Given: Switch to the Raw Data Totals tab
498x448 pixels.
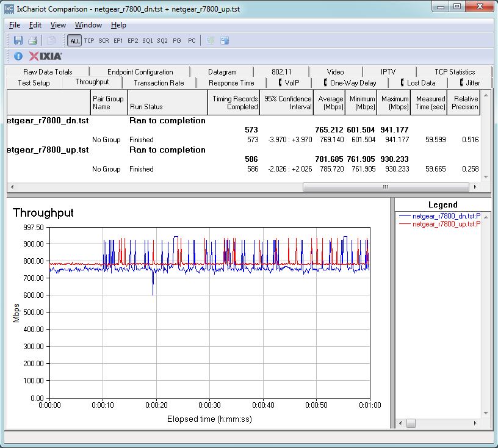Looking at the screenshot, I should [48, 72].
